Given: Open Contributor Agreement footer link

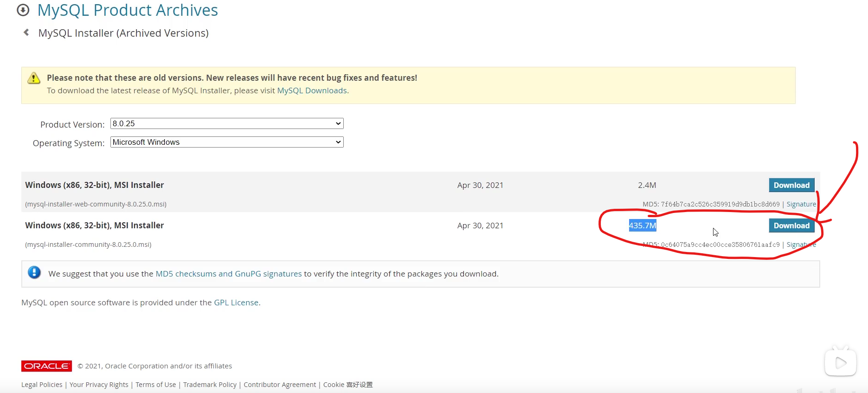Looking at the screenshot, I should [x=280, y=385].
